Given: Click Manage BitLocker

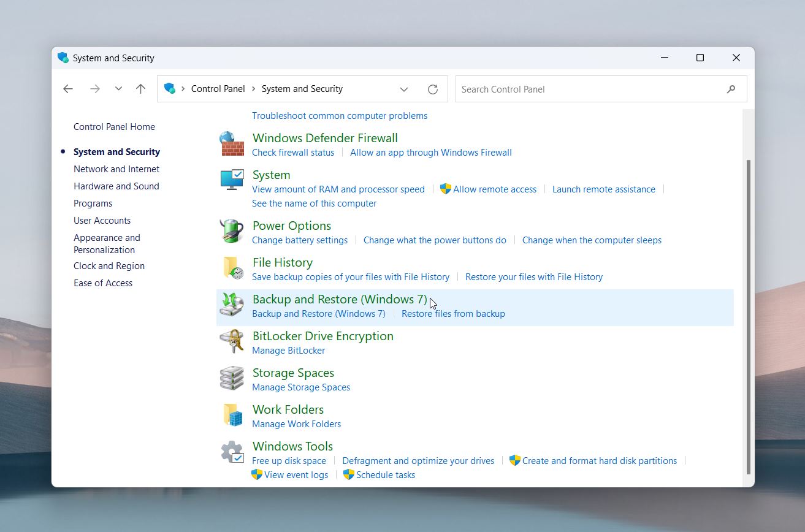Looking at the screenshot, I should (x=289, y=351).
